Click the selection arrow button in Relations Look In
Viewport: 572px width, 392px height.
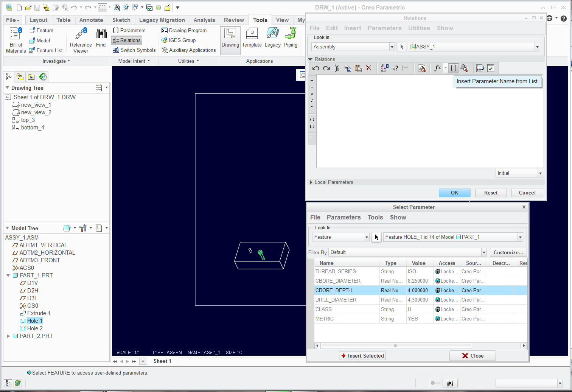[x=402, y=47]
